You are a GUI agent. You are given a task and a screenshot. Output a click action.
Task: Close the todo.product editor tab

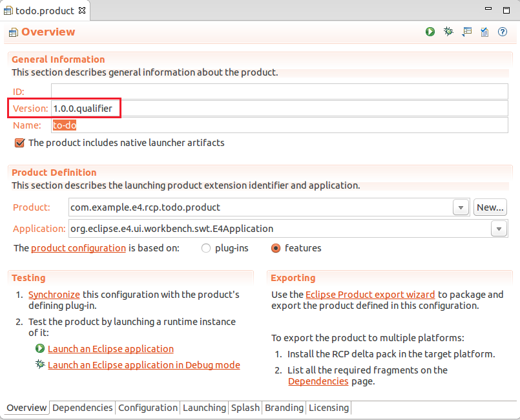pos(82,10)
